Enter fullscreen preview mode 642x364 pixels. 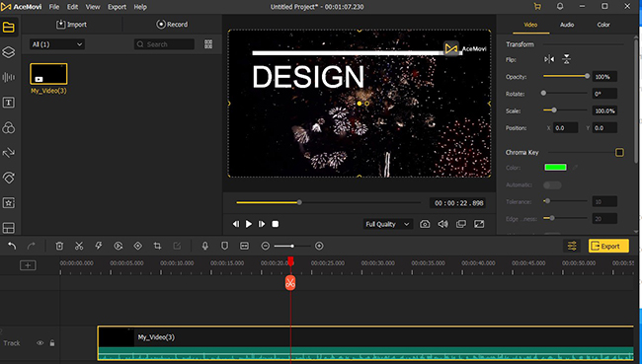point(479,224)
